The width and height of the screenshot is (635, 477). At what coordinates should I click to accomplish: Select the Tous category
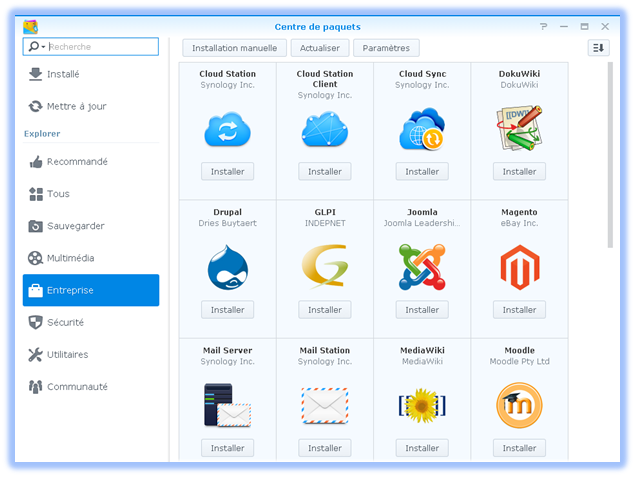tap(91, 194)
